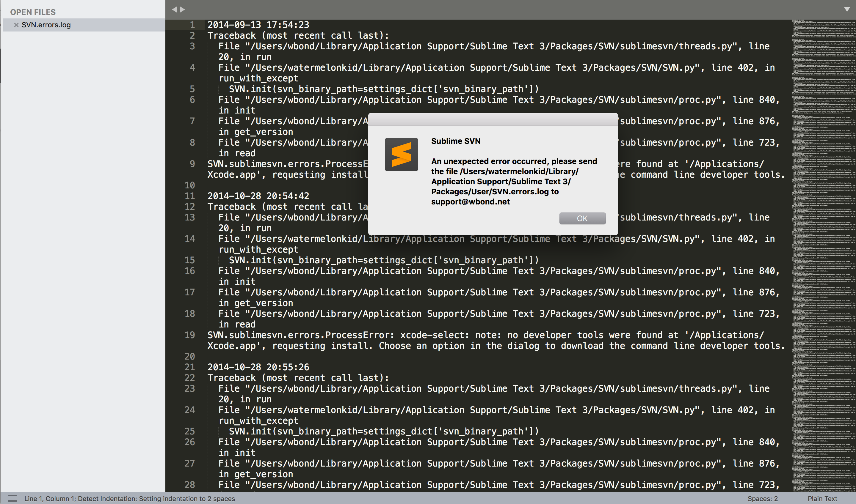Image resolution: width=856 pixels, height=504 pixels.
Task: Click the SVN.init call on line 25
Action: [384, 431]
